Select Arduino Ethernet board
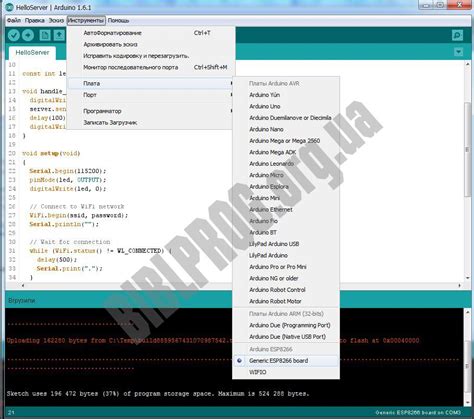The width and height of the screenshot is (474, 419). (x=286, y=210)
